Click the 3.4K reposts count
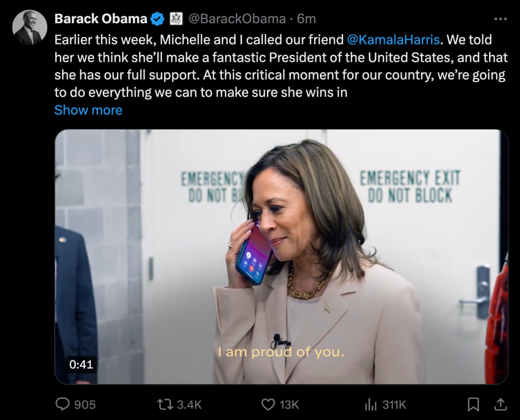This screenshot has width=520, height=420. coord(189,405)
